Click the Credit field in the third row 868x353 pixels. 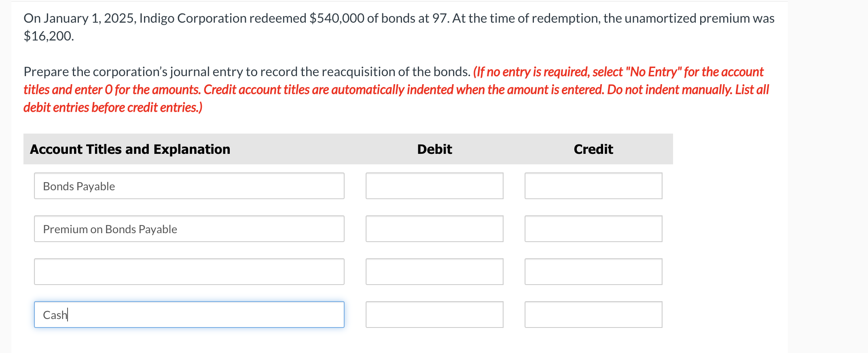click(x=593, y=272)
